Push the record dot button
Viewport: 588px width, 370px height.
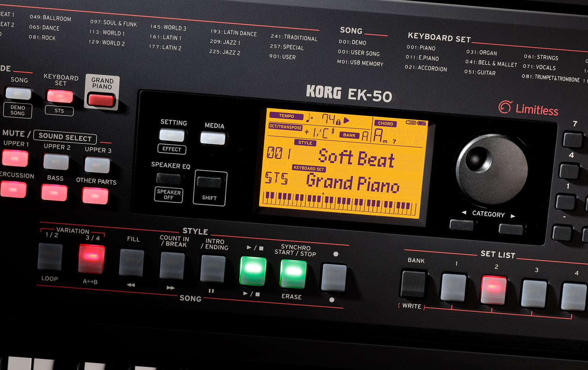coord(334,277)
